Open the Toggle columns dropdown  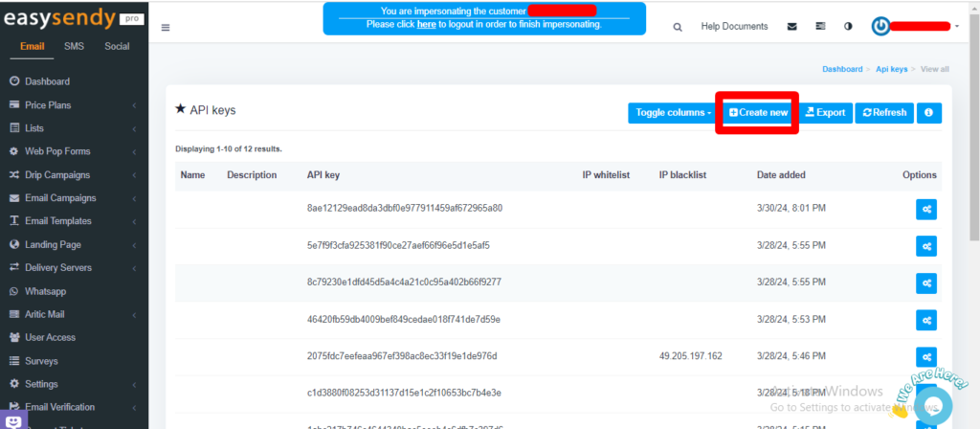pyautogui.click(x=670, y=113)
